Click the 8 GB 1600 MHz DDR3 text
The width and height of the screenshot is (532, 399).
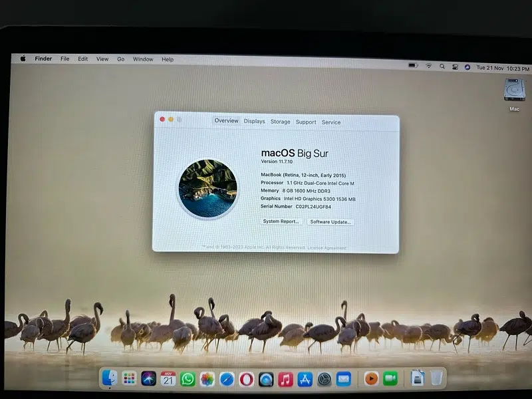pyautogui.click(x=306, y=191)
